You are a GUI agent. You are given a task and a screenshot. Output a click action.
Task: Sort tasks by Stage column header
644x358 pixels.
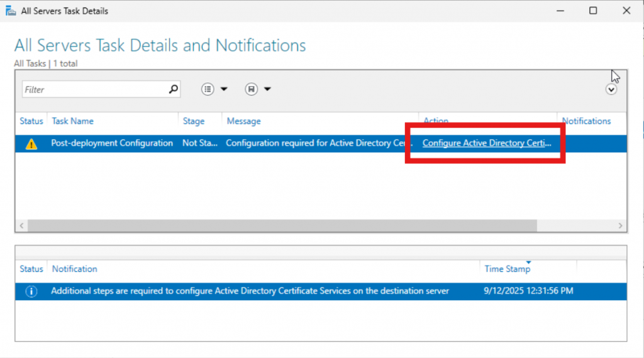pyautogui.click(x=194, y=121)
